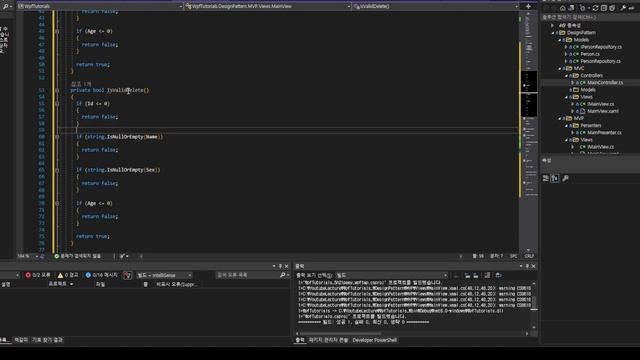Click the Error List search input field
640x360 pixels.
coord(247,276)
